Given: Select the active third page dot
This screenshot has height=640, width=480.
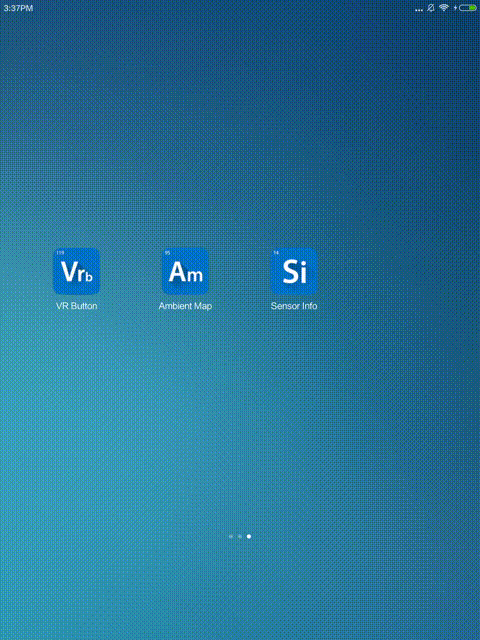Looking at the screenshot, I should (249, 536).
